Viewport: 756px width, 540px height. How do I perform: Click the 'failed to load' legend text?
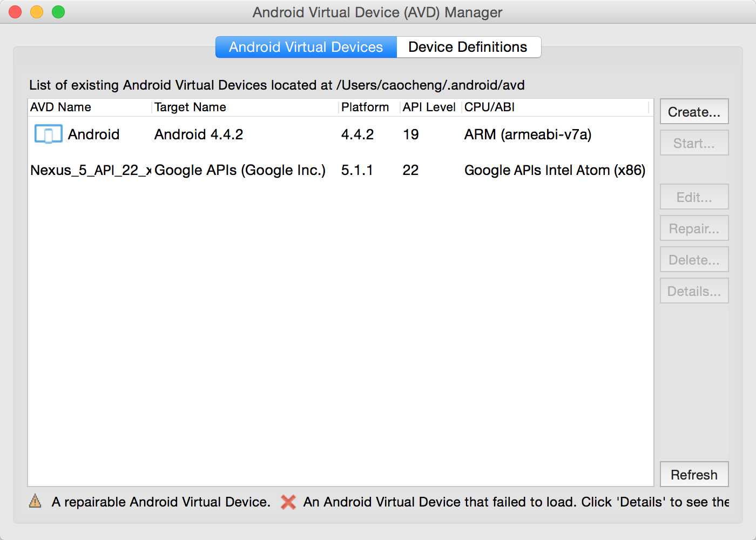[516, 502]
